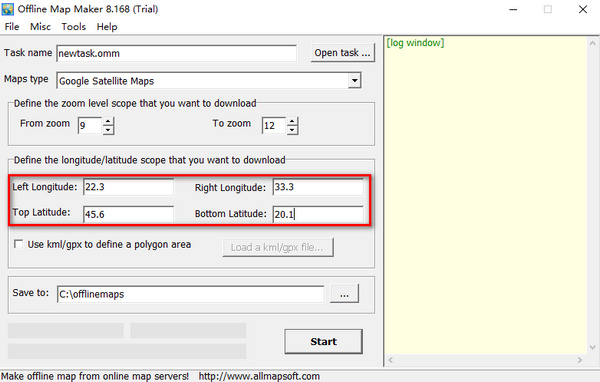The image size is (600, 382).
Task: Click the Task name input field
Action: pyautogui.click(x=176, y=53)
